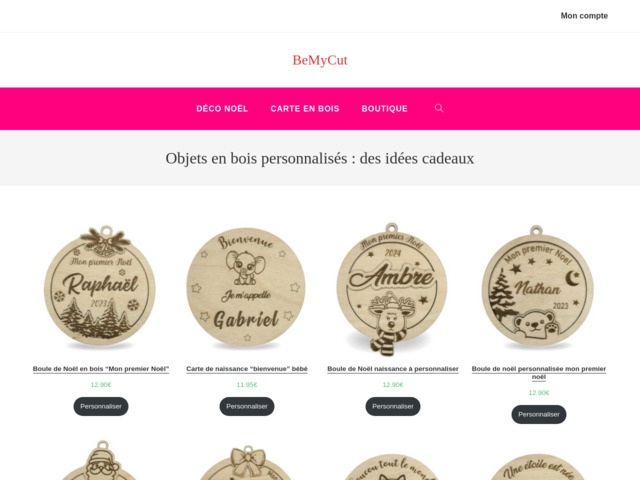Click Personnaliser under the Nathan ornament

pyautogui.click(x=539, y=414)
